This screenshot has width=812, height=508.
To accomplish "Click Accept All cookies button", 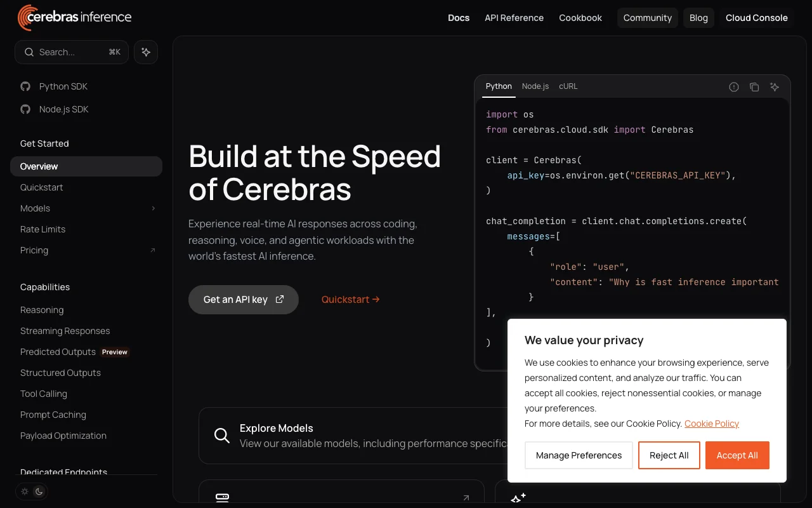I will pyautogui.click(x=737, y=455).
